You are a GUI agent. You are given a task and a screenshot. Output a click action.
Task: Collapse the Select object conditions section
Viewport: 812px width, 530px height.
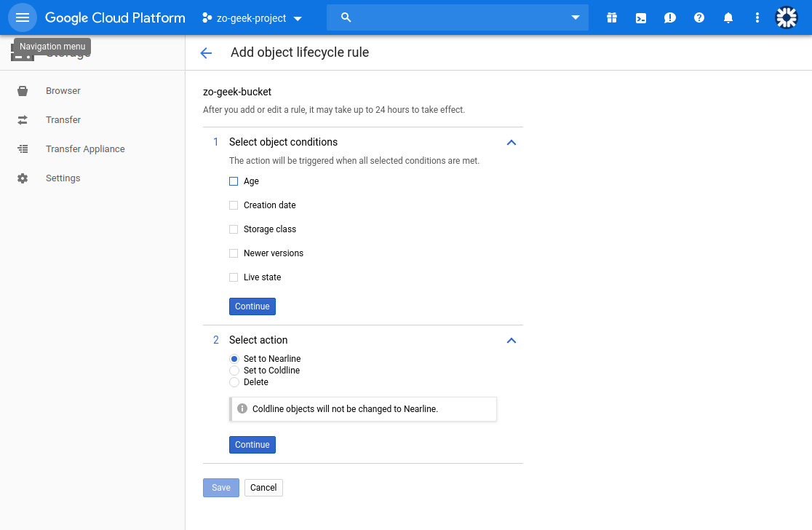[x=511, y=142]
